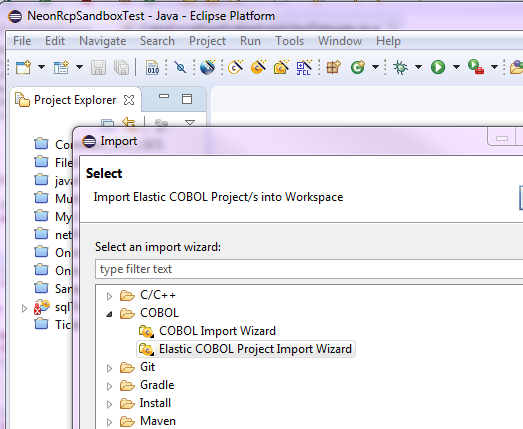Open the Navigate menu
523x429 pixels.
(x=103, y=41)
